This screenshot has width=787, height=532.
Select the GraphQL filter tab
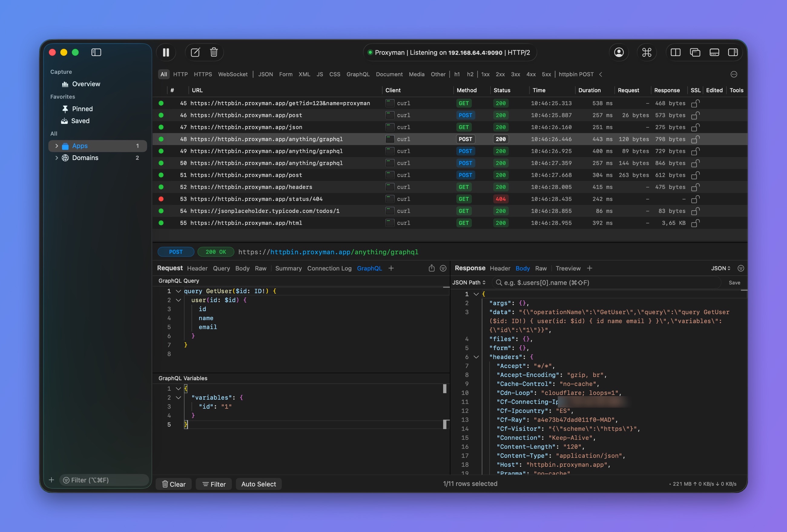(x=358, y=74)
